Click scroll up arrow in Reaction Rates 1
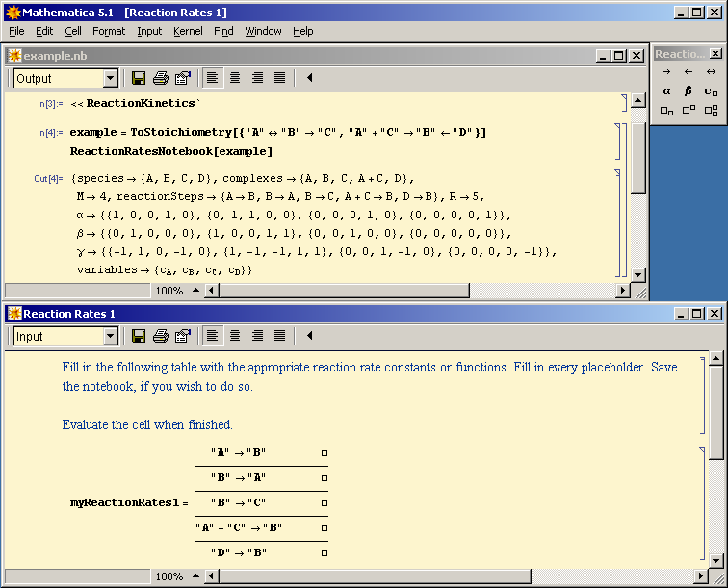The width and height of the screenshot is (728, 588). [x=716, y=358]
